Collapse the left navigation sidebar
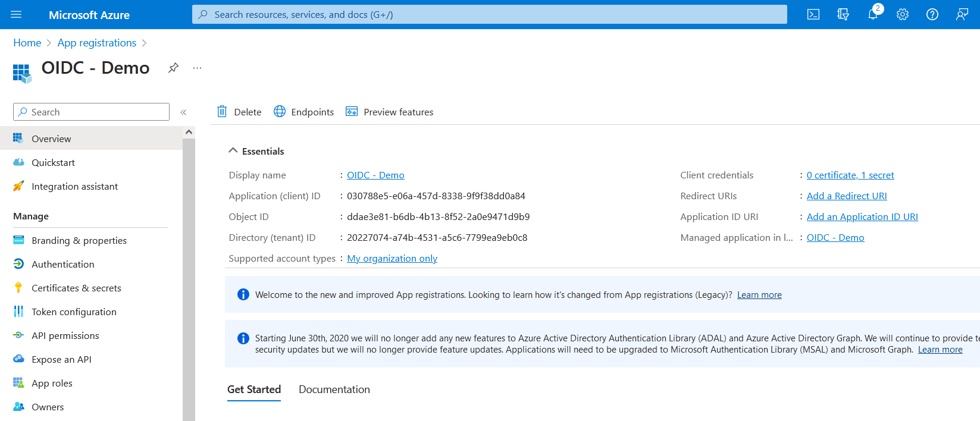The width and height of the screenshot is (980, 421). (183, 112)
